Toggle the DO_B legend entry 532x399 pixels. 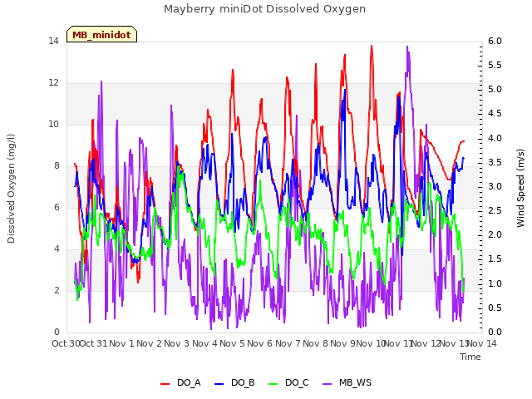coord(234,383)
